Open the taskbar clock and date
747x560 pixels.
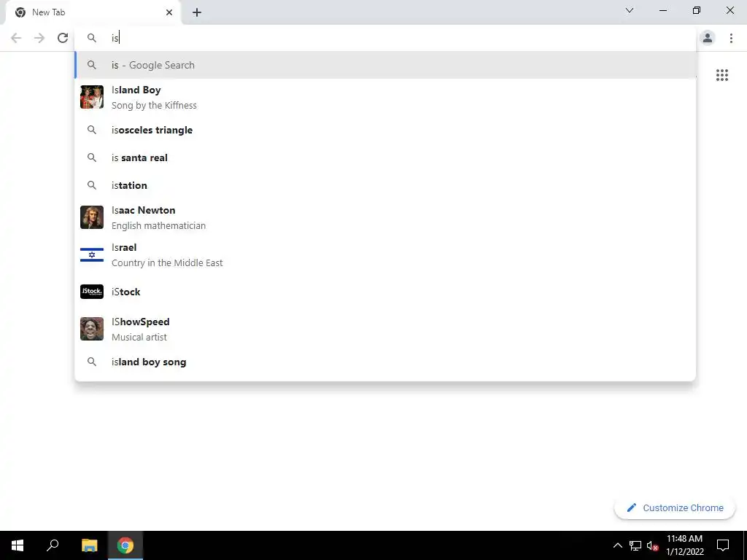click(684, 545)
